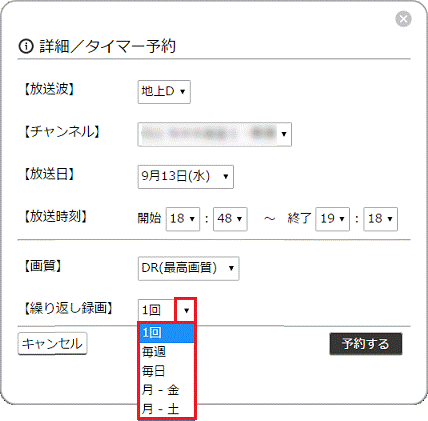Open the 放送日 dropdown showing 9月13日(水)

coord(186,177)
